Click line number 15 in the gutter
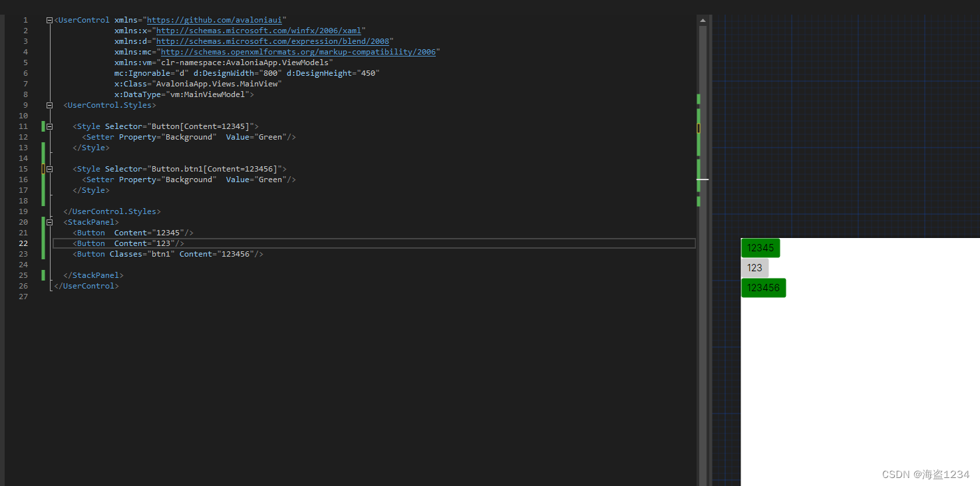Image resolution: width=980 pixels, height=486 pixels. (x=23, y=169)
